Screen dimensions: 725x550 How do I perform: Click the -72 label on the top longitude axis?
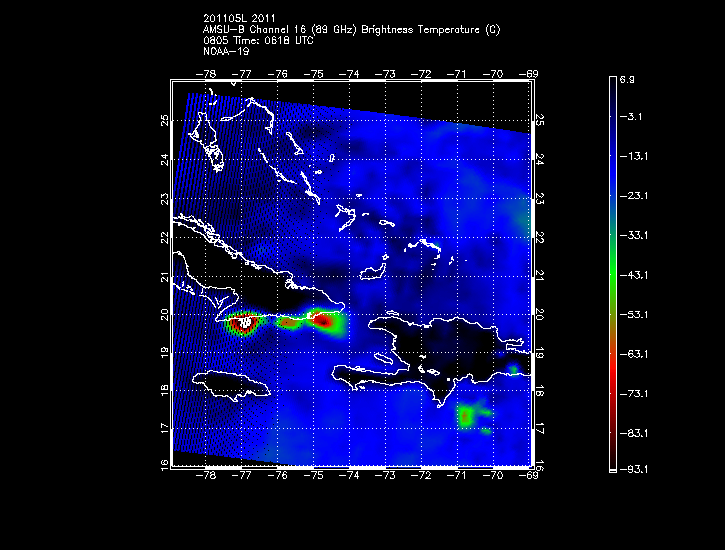421,74
